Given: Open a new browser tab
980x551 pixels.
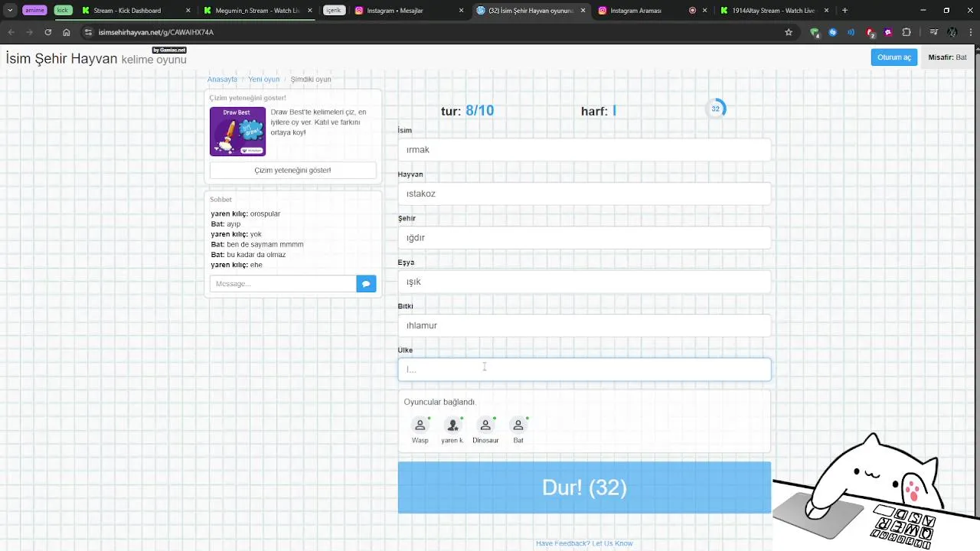Looking at the screenshot, I should (x=845, y=11).
